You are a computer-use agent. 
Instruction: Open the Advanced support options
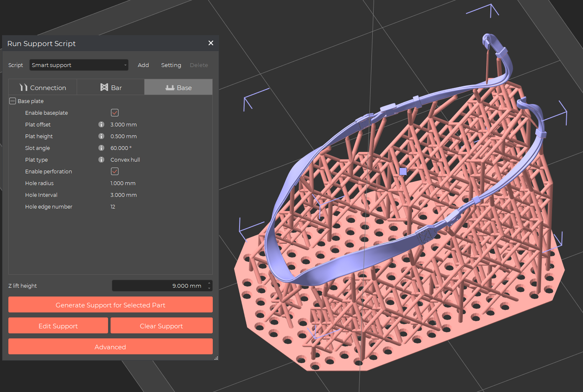(110, 346)
